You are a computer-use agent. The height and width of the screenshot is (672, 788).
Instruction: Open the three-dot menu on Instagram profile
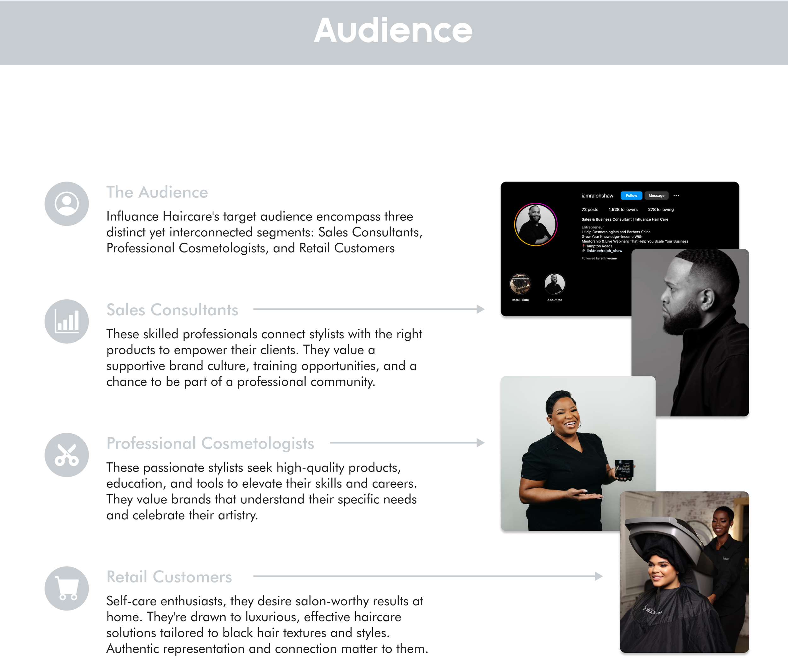pyautogui.click(x=676, y=195)
